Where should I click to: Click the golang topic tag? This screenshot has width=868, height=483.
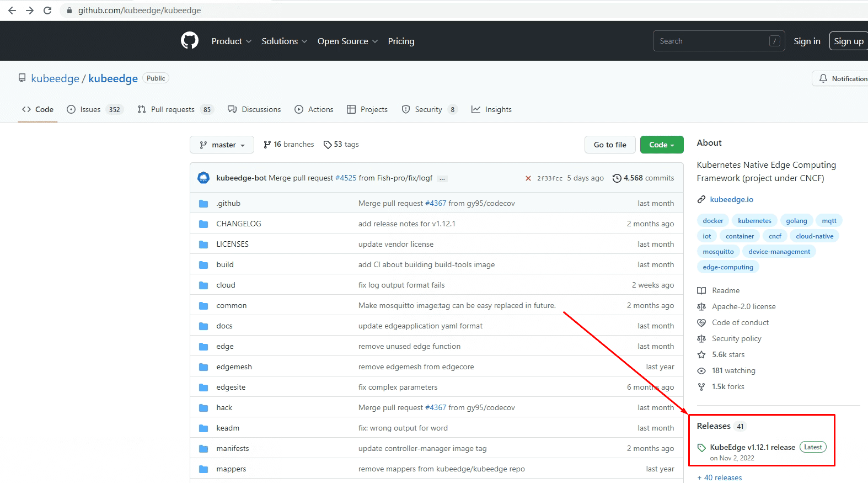796,221
